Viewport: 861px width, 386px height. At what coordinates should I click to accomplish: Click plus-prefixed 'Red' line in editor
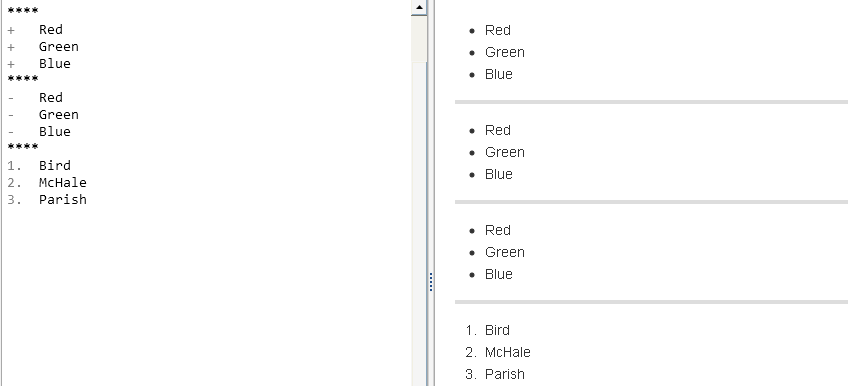(35, 30)
